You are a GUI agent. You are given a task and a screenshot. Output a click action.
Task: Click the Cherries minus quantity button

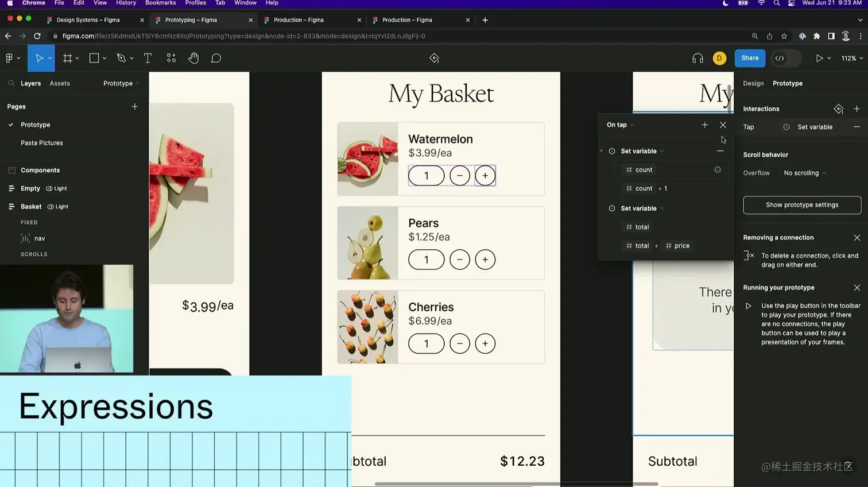pyautogui.click(x=460, y=343)
